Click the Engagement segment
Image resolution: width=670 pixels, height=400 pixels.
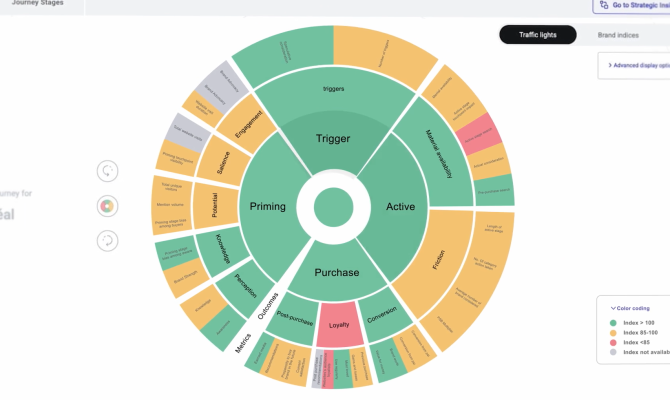tap(248, 134)
